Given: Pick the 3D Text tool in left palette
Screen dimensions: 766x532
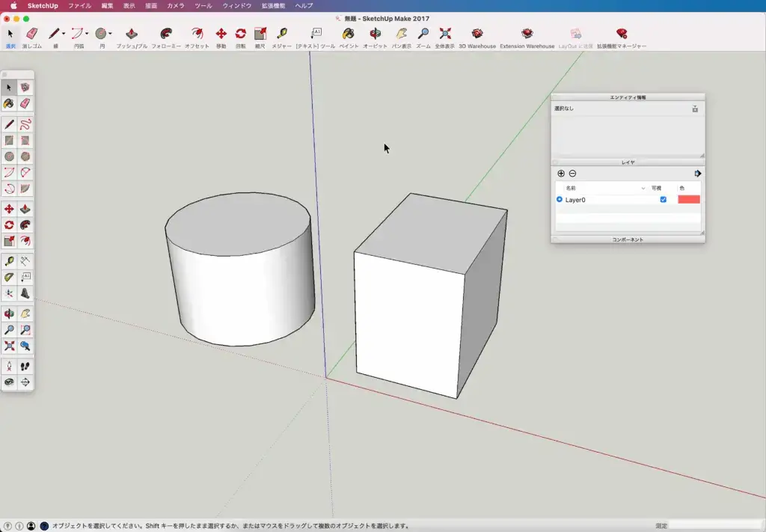Looking at the screenshot, I should (x=25, y=293).
